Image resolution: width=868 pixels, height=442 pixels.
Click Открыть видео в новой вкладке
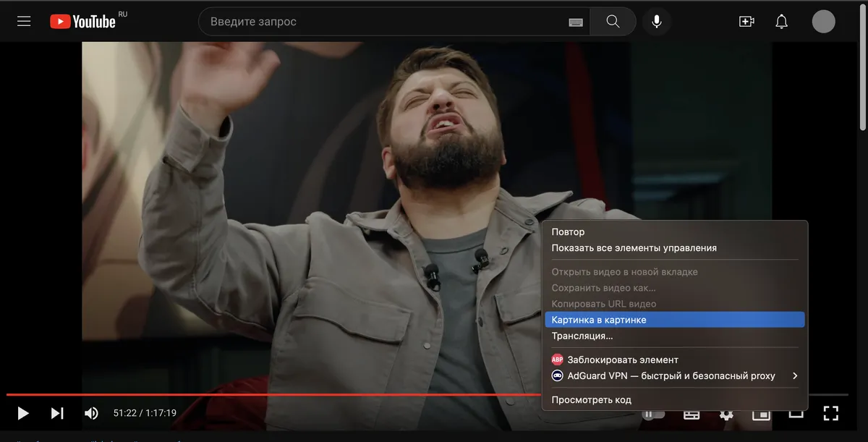(x=675, y=272)
